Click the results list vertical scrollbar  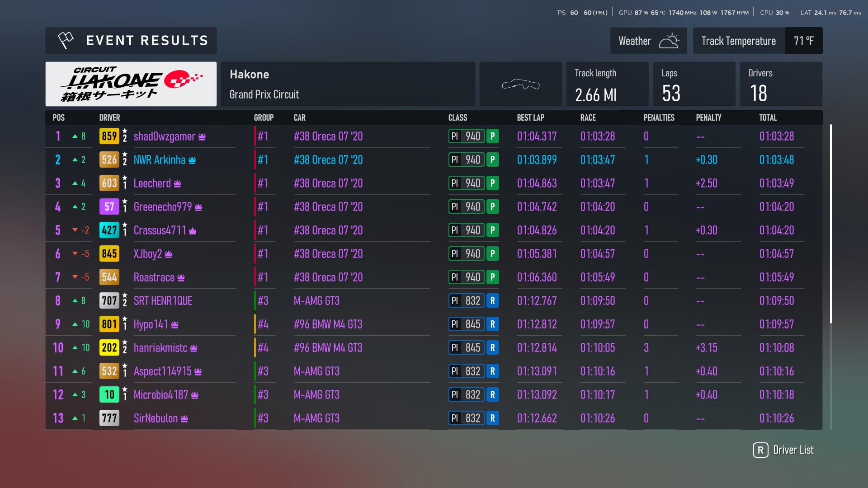click(x=830, y=224)
